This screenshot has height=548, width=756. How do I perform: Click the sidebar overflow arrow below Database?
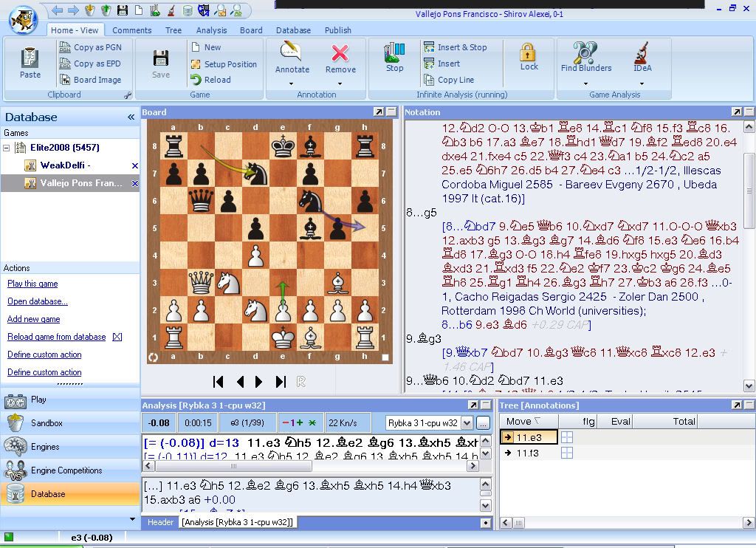point(133,519)
